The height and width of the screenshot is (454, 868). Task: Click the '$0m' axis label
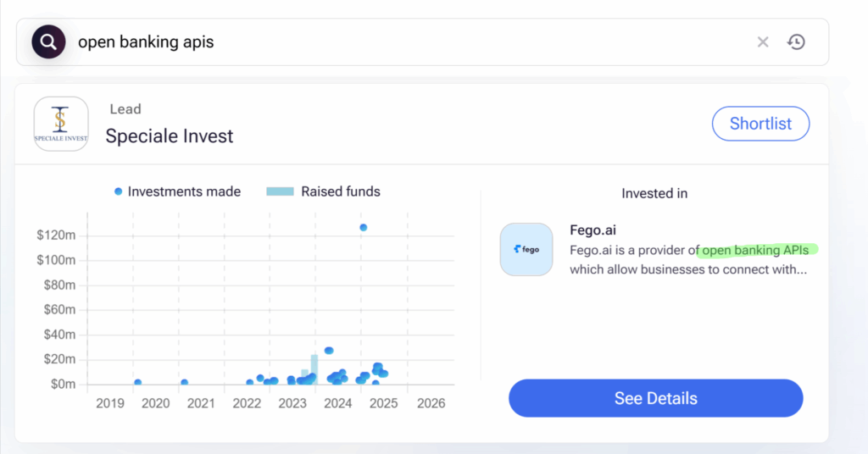pyautogui.click(x=63, y=384)
